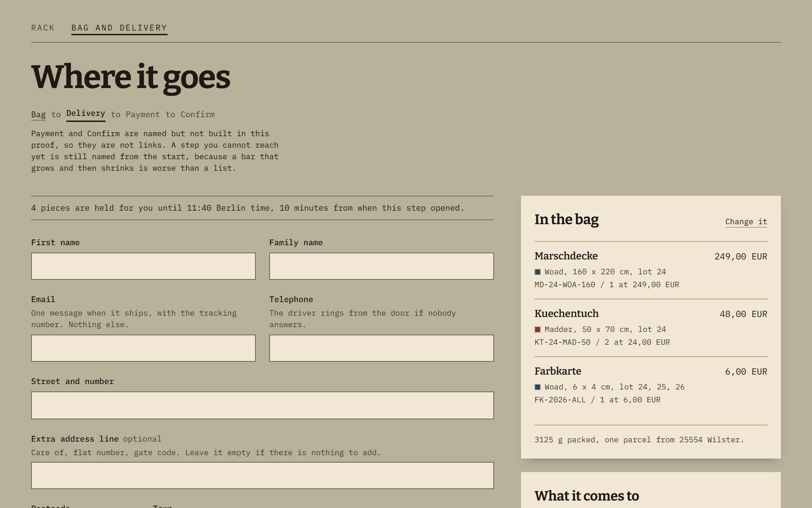The width and height of the screenshot is (812, 508).
Task: Click the Marschdecke item name
Action: (566, 256)
